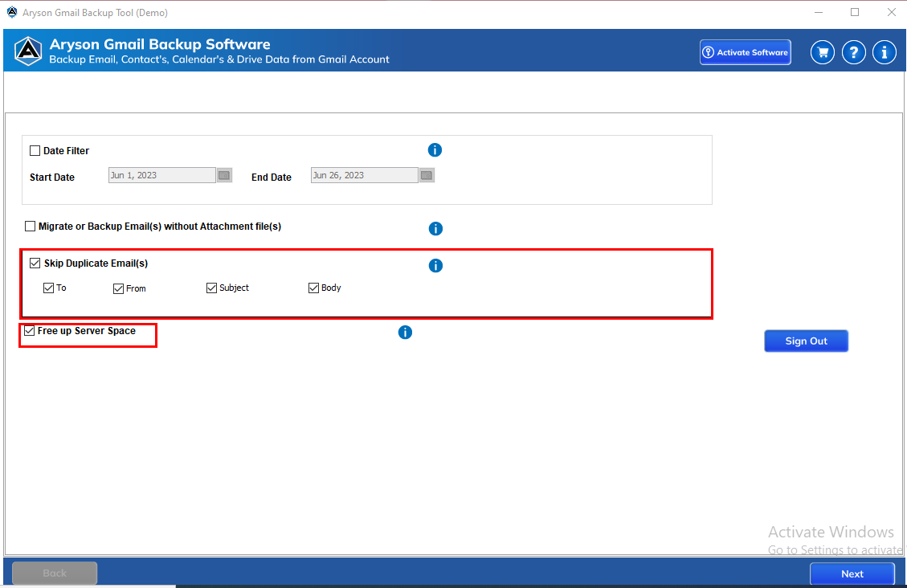Minimize the Aryson Gmail Backup window

[819, 12]
